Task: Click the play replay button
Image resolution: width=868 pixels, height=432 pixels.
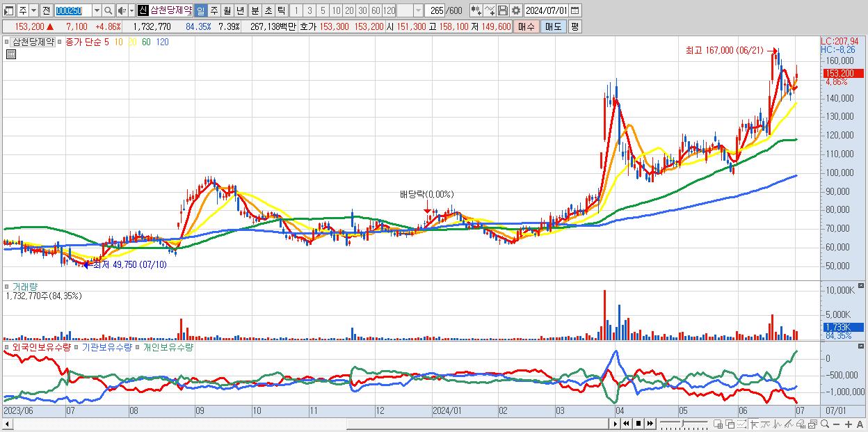Action: tap(616, 424)
